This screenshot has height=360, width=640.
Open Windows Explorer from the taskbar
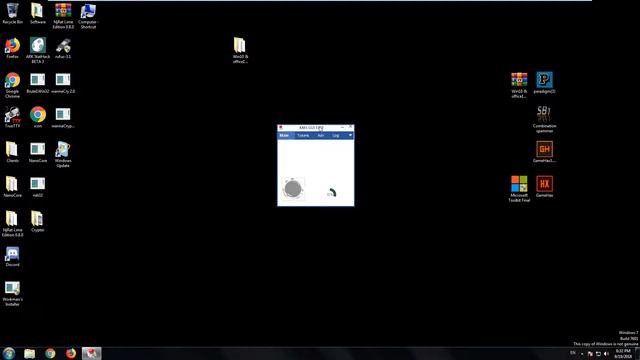coord(29,353)
